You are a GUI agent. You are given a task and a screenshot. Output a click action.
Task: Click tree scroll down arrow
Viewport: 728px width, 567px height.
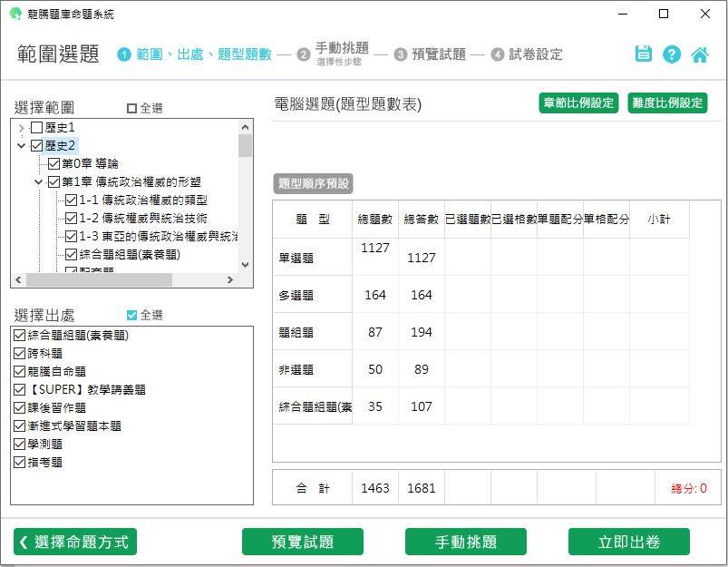(x=245, y=265)
